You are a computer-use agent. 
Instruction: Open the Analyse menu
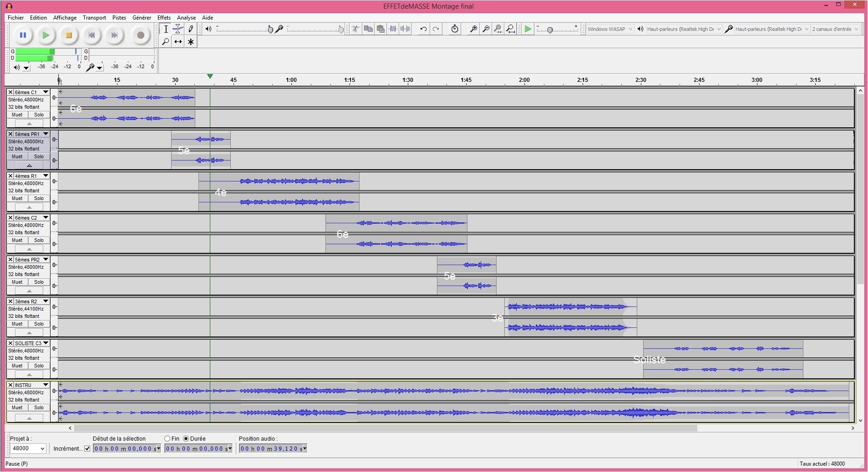(186, 18)
